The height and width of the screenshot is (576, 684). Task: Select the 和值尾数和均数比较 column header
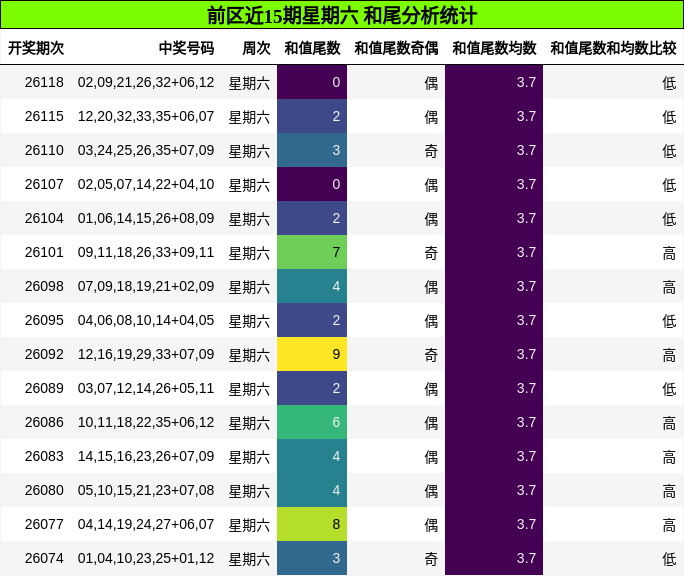point(613,48)
